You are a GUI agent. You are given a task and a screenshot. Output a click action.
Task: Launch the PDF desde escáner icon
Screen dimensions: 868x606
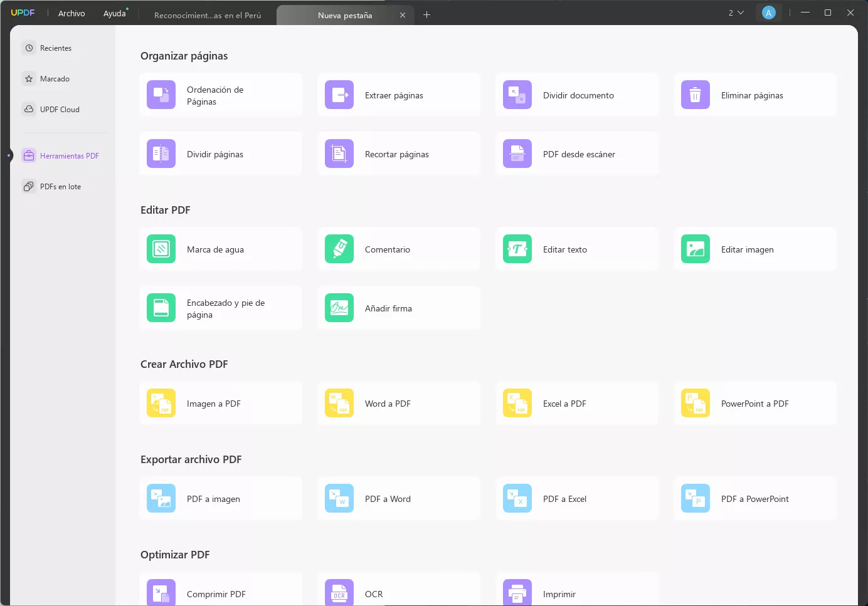[517, 154]
